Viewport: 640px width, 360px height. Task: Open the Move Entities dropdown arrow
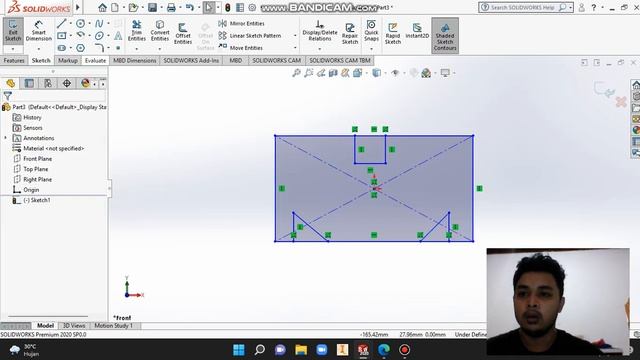pyautogui.click(x=295, y=48)
